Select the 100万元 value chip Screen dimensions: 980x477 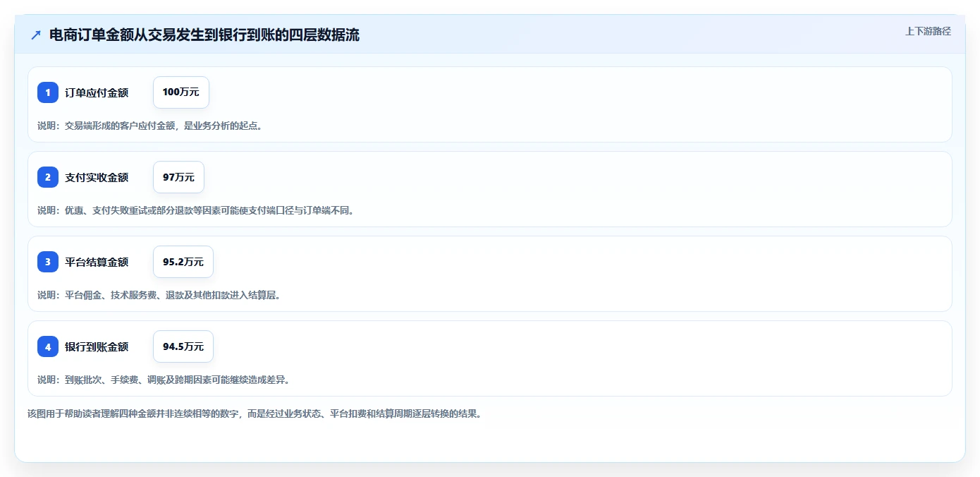click(x=181, y=92)
